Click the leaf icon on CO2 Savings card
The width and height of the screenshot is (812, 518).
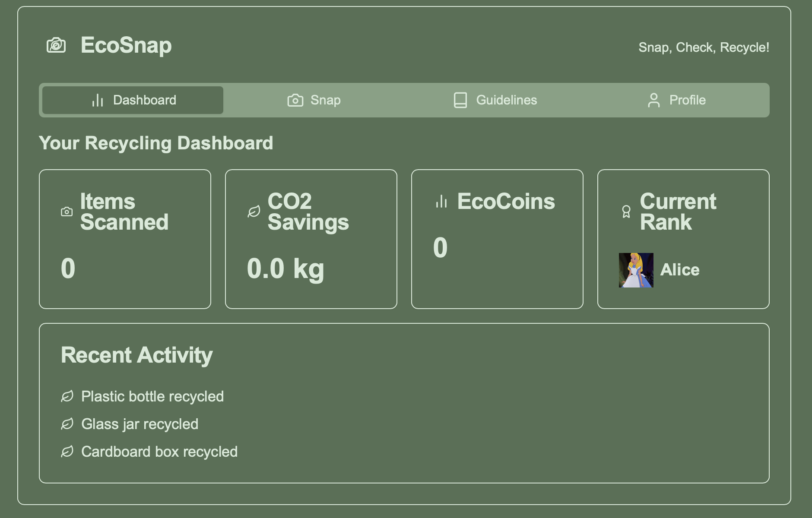pos(253,211)
